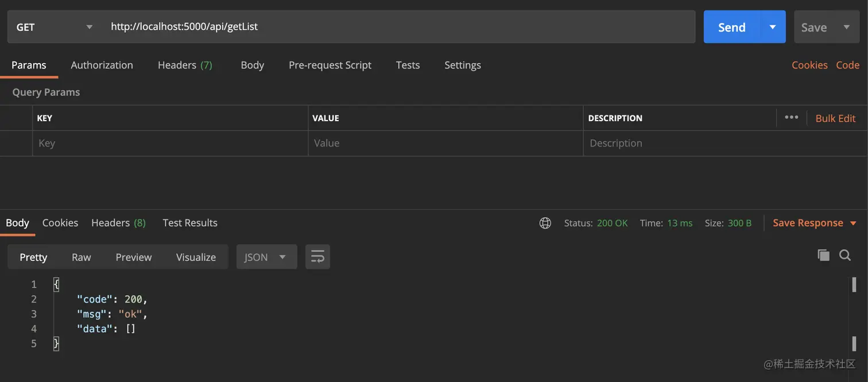
Task: Select the Raw response view
Action: coord(81,257)
